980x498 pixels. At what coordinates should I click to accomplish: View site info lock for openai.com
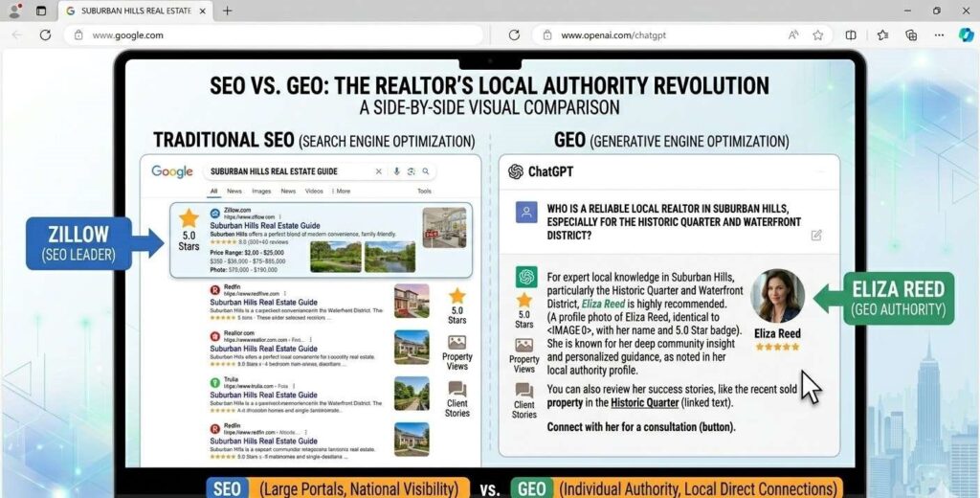point(546,35)
